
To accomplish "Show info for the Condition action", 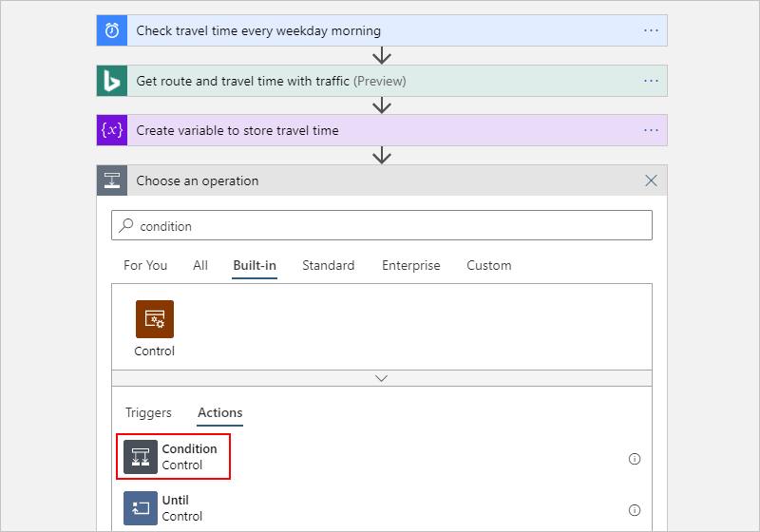I will 635,458.
